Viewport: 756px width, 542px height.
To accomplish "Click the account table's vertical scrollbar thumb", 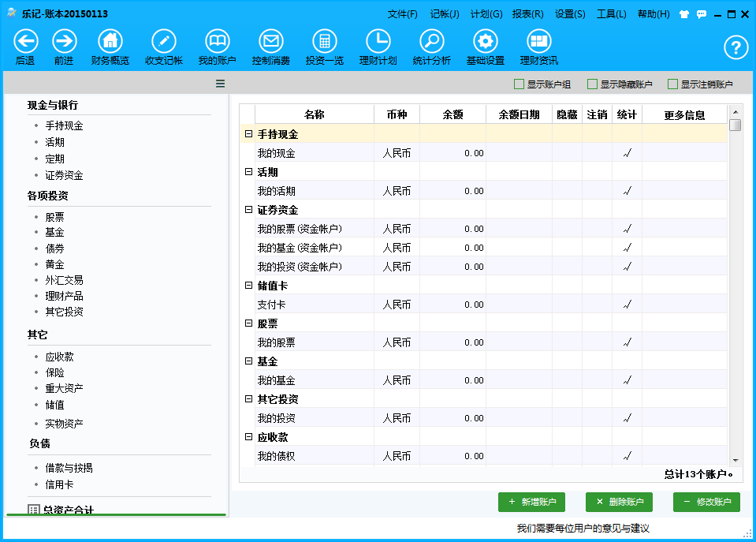I will click(735, 125).
